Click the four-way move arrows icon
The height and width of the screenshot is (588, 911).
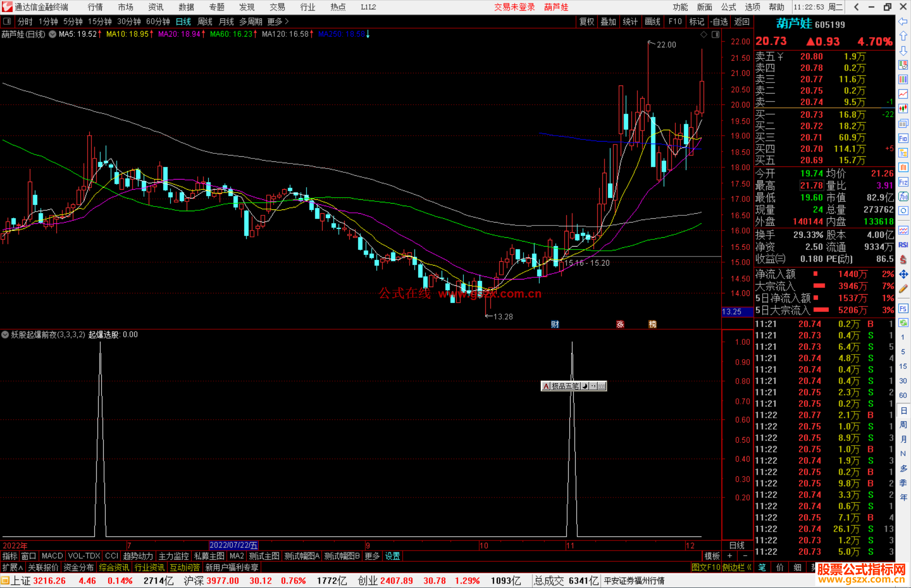(903, 274)
